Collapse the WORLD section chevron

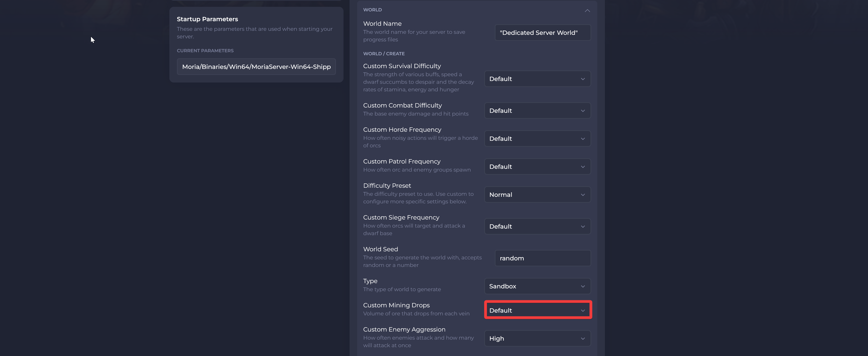coord(587,10)
